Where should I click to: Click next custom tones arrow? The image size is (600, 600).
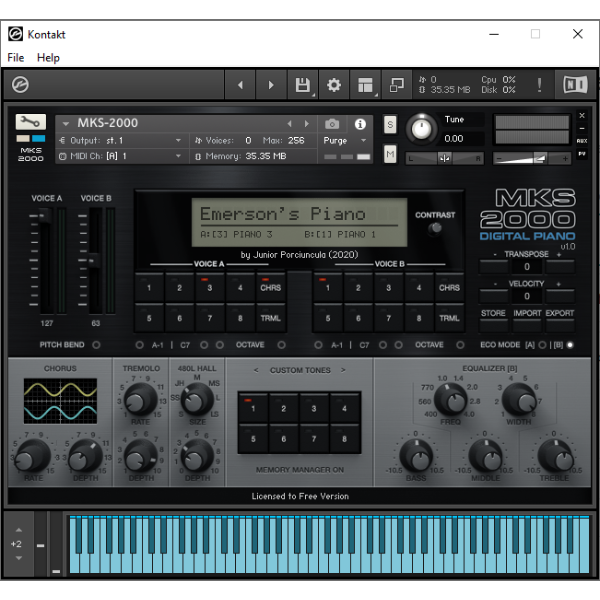click(343, 370)
